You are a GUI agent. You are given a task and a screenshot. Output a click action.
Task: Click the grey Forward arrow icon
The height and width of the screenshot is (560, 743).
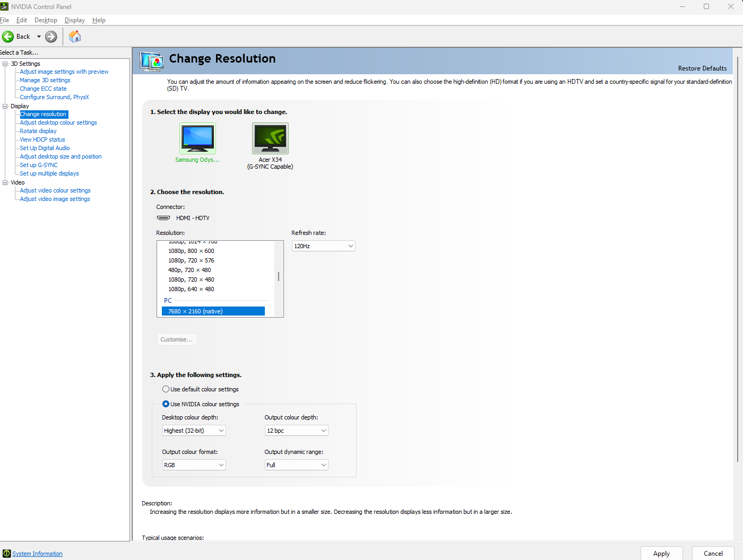(x=51, y=37)
